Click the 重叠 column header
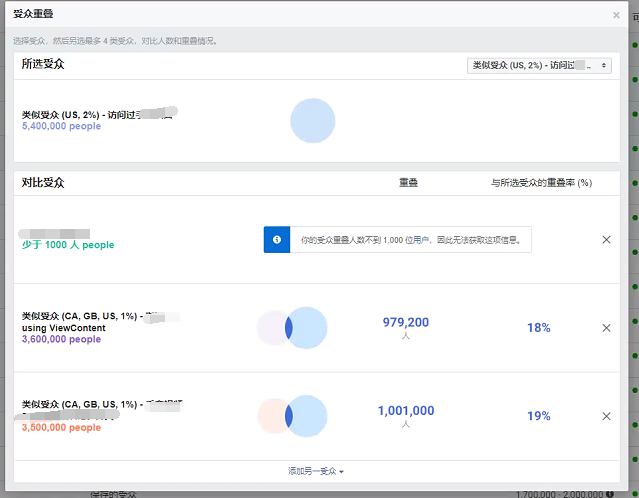Image resolution: width=639 pixels, height=498 pixels. point(408,183)
